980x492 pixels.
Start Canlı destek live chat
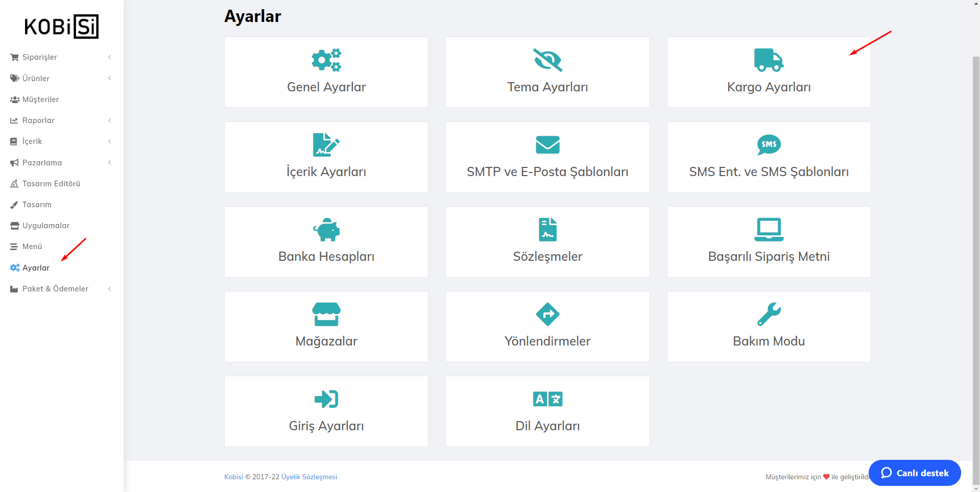pos(915,473)
